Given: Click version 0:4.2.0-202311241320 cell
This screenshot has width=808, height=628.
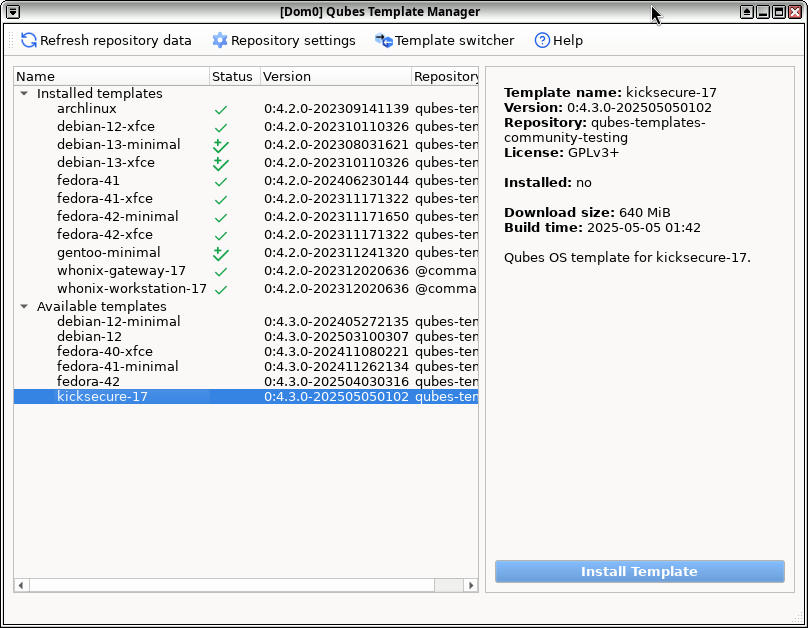Looking at the screenshot, I should (336, 253).
